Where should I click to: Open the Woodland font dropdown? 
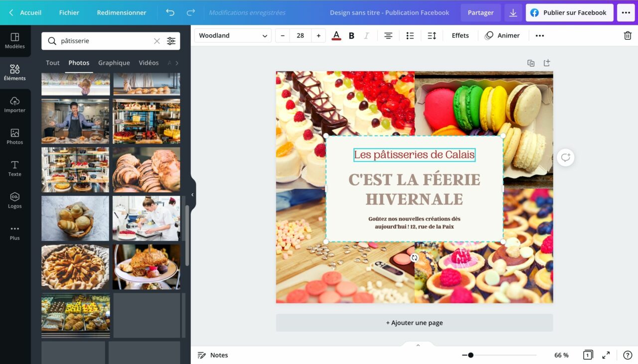(x=232, y=35)
